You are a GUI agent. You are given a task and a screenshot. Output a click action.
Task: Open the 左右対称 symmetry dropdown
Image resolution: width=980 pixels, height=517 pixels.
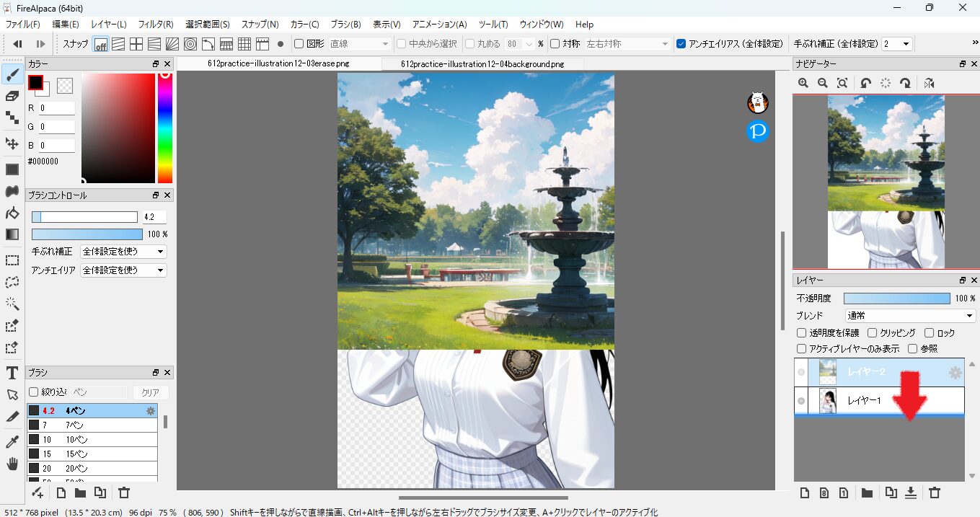coord(627,44)
